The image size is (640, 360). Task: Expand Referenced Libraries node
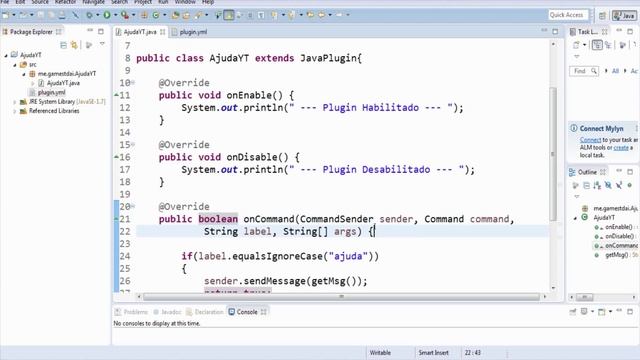(x=15, y=111)
